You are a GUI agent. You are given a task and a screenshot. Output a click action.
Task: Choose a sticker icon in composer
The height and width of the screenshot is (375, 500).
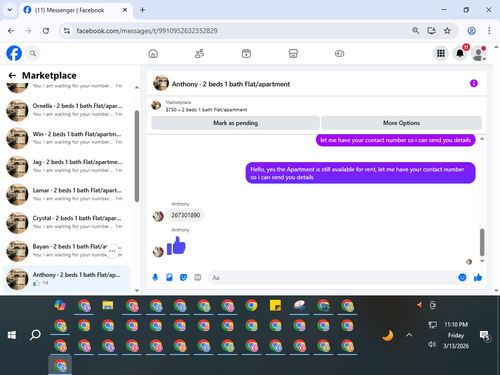click(x=183, y=277)
